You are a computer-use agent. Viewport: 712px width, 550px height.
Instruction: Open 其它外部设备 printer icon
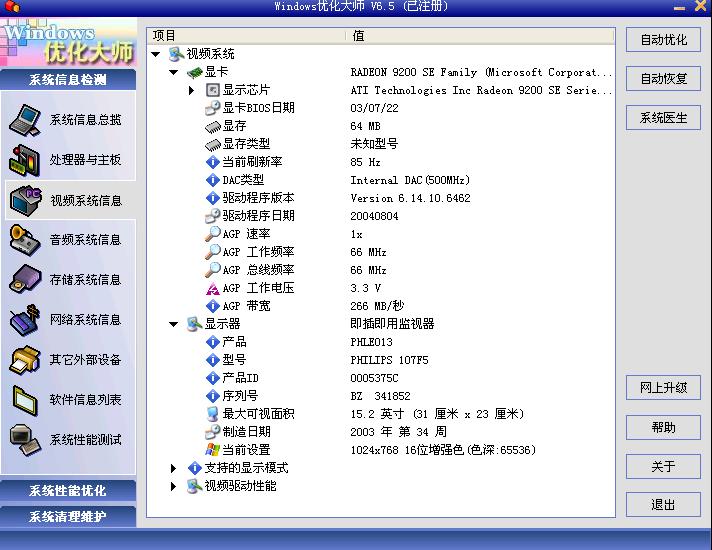pos(25,360)
